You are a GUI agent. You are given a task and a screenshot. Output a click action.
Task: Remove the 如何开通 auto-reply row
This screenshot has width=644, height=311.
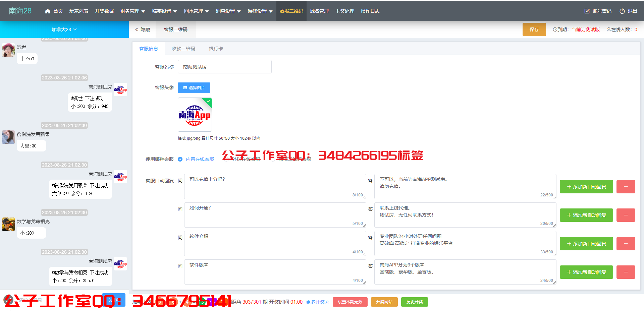click(x=626, y=215)
